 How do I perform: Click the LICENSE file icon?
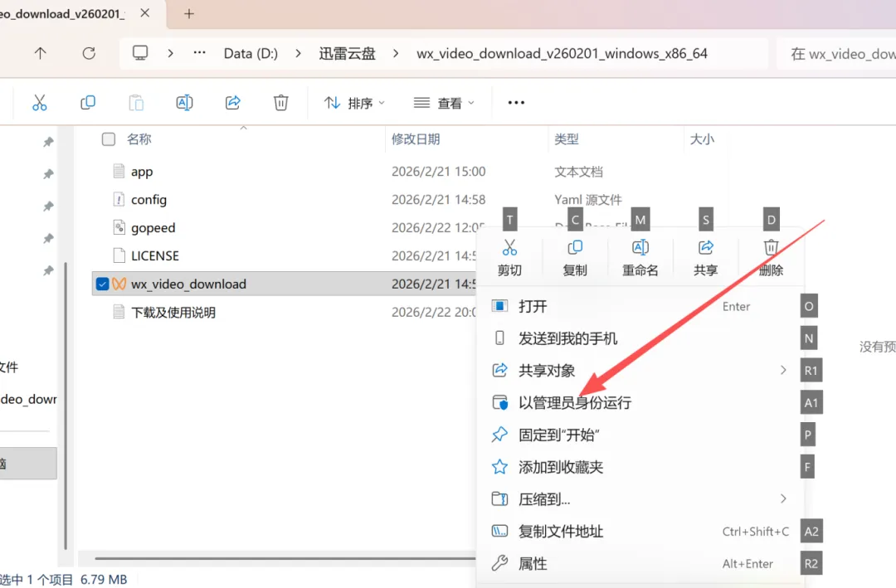coord(119,255)
